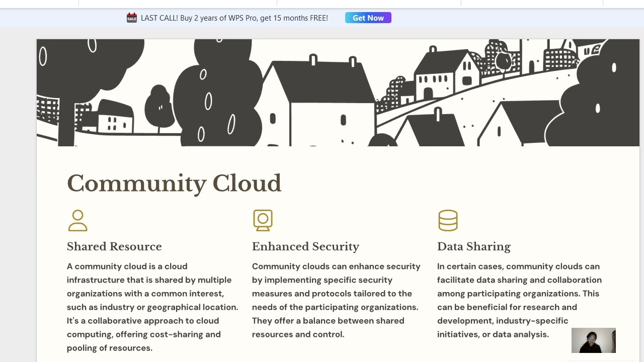644x362 pixels.
Task: Select the Shared Resource heading
Action: 114,246
